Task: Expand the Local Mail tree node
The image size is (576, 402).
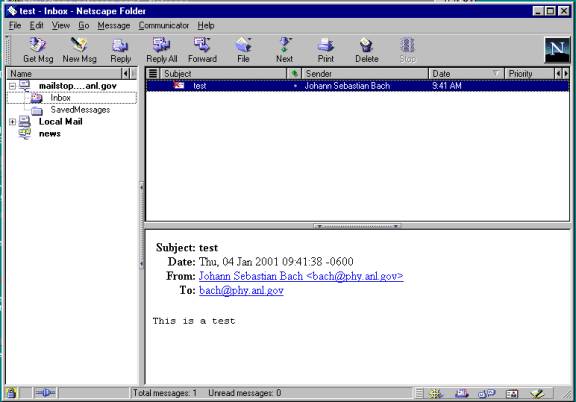Action: click(12, 122)
